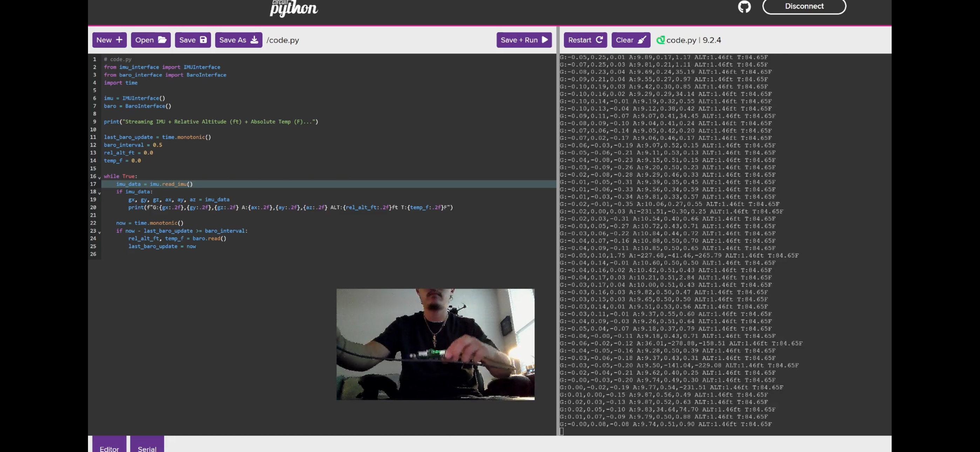Fold the baro_interval if block on line 23
This screenshot has height=452, width=980.
coord(99,232)
